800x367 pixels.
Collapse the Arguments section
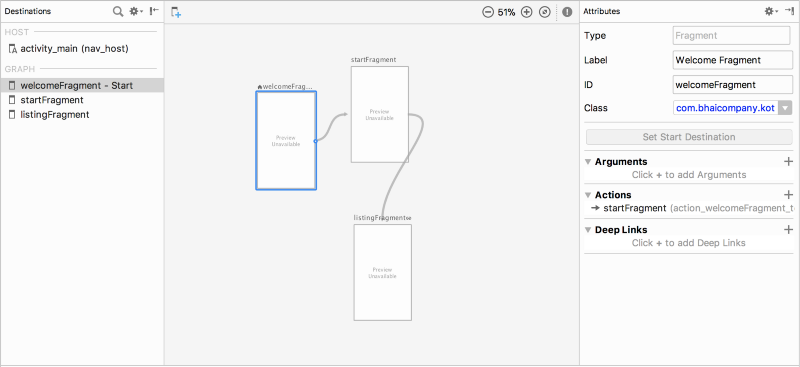(x=588, y=162)
